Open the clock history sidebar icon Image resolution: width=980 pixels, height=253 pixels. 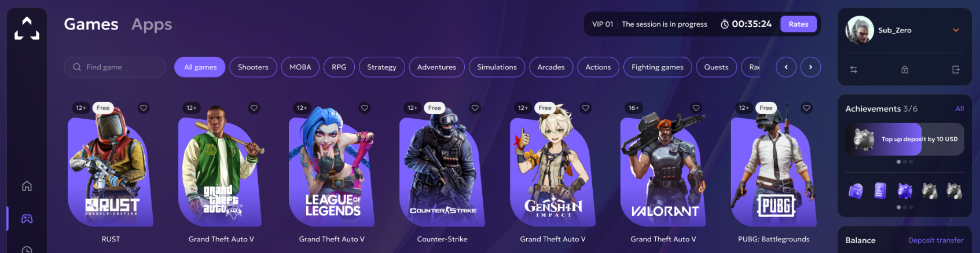click(27, 250)
